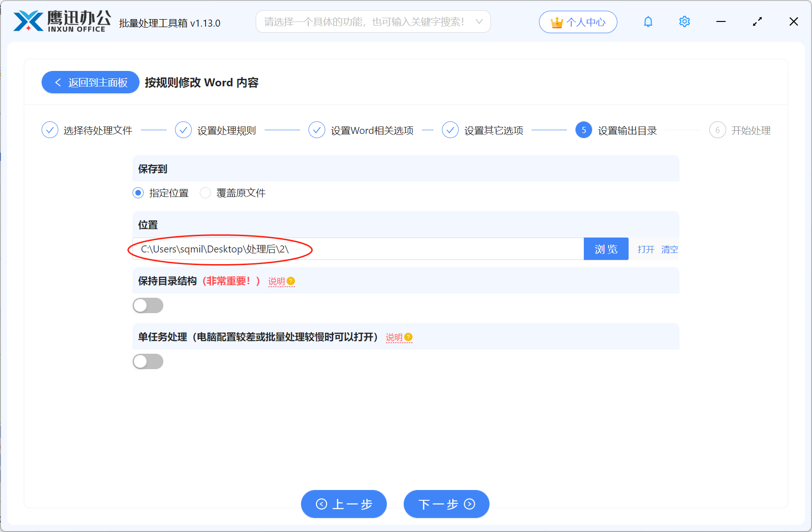
Task: Click the 清空 clear link
Action: pyautogui.click(x=670, y=249)
